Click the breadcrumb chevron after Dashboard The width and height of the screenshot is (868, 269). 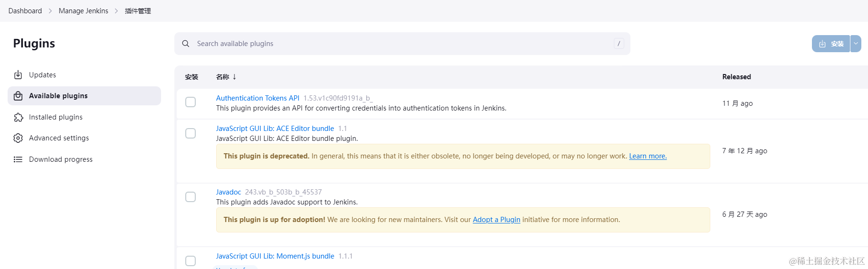point(50,11)
